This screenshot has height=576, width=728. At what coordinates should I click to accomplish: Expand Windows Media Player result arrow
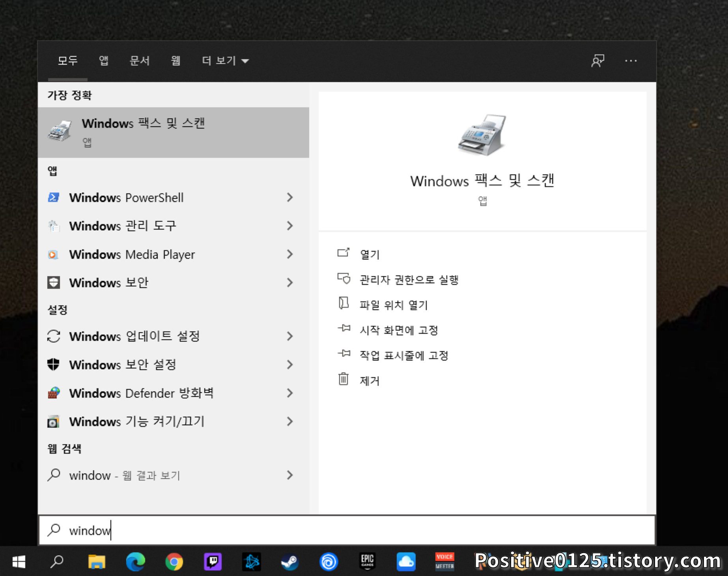pyautogui.click(x=290, y=254)
